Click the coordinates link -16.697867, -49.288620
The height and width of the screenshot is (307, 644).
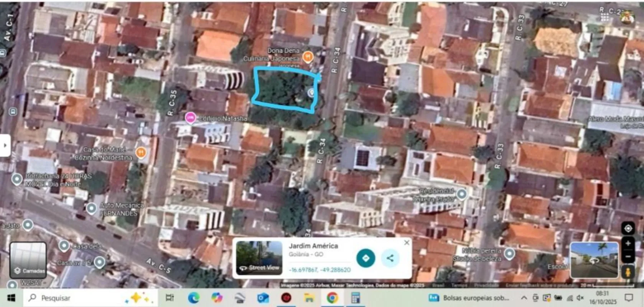pos(320,270)
